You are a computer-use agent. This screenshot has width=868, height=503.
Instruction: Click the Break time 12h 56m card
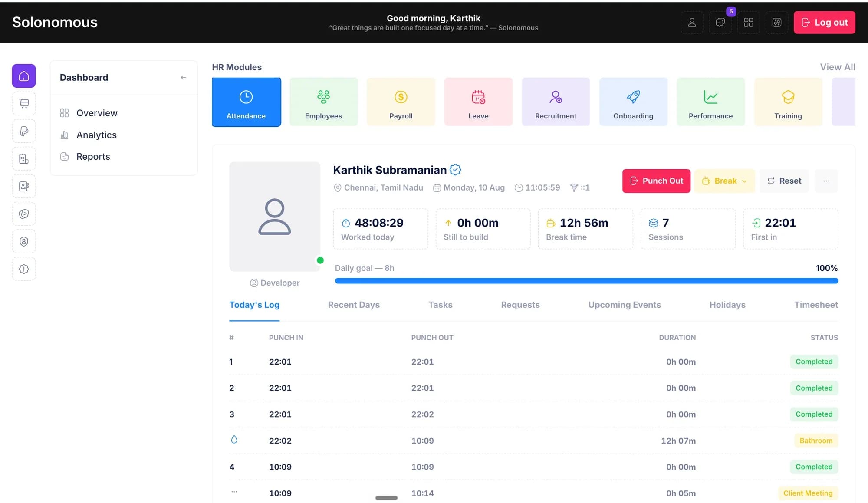[x=585, y=229]
